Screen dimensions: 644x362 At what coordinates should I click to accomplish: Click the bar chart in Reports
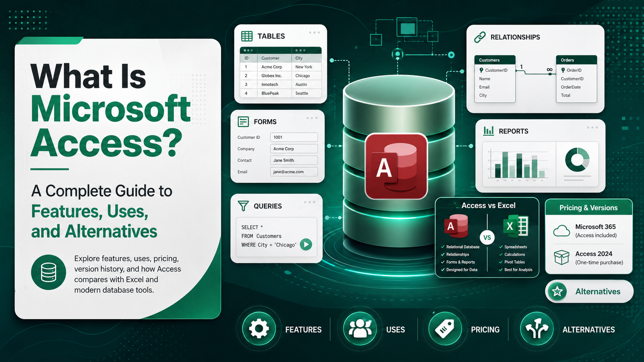(x=519, y=164)
